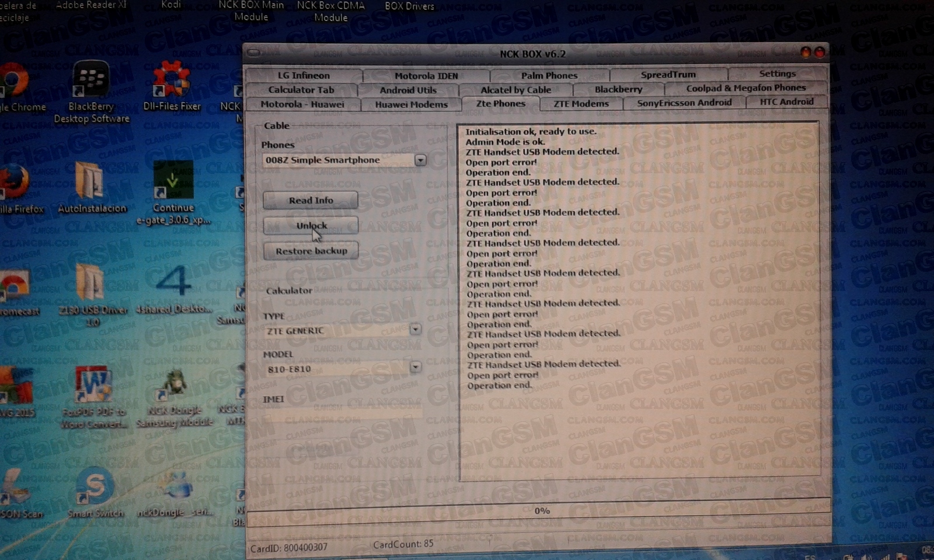Open AVG 2015 desktop icon
934x560 pixels.
[16, 393]
